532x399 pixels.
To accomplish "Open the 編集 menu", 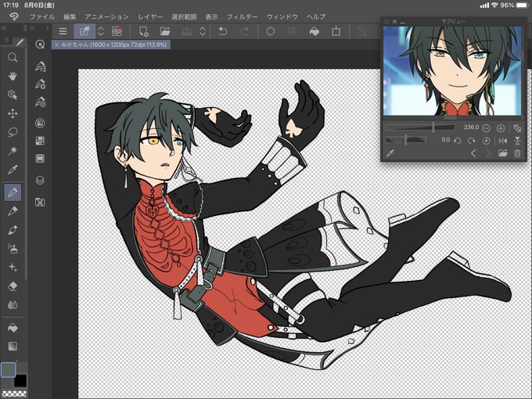I will pyautogui.click(x=70, y=16).
